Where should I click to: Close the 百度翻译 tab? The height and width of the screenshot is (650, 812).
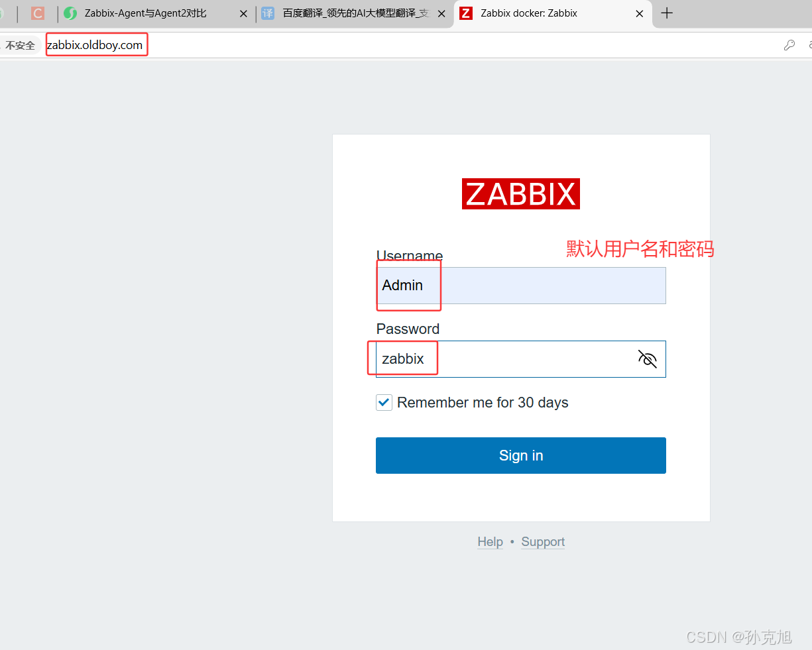tap(441, 13)
